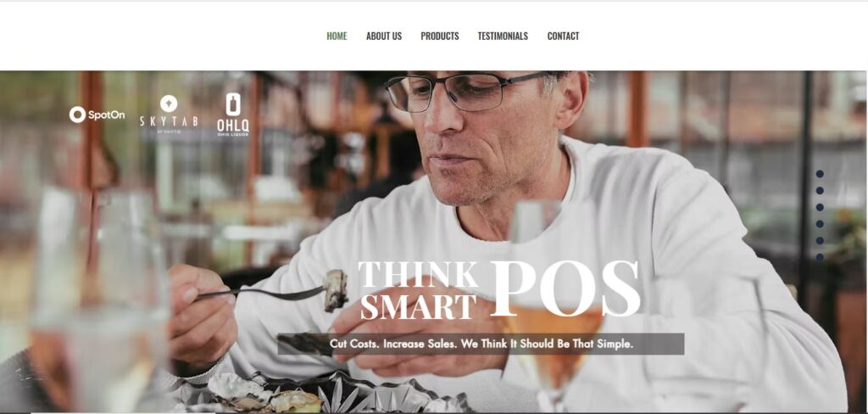
Task: Jump to the first section dot
Action: [x=820, y=174]
